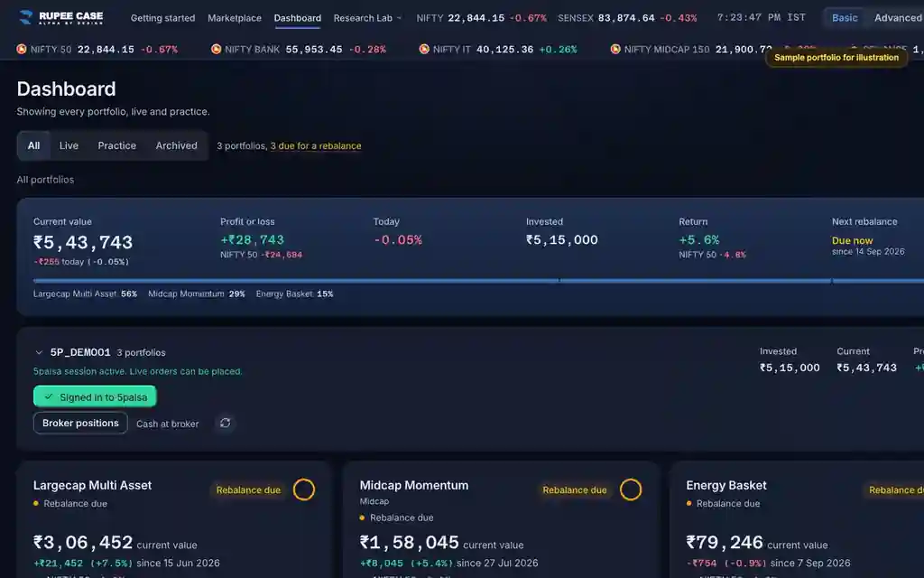Select the All portfolios tab

click(x=33, y=145)
